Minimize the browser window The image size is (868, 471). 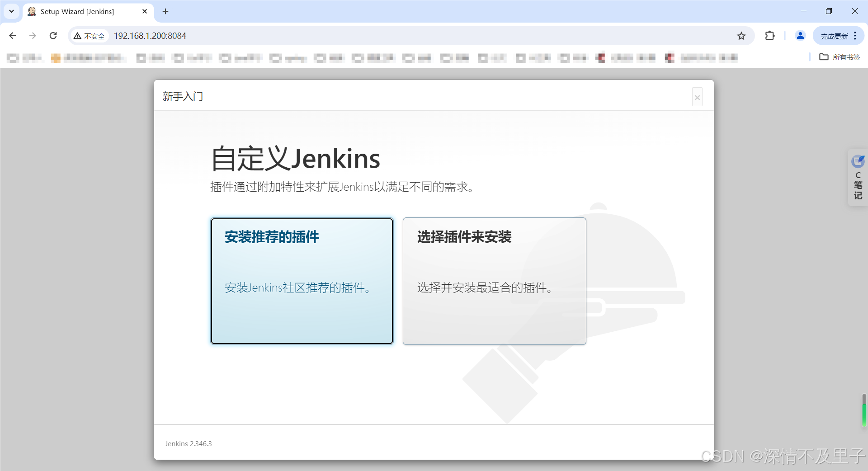click(x=803, y=11)
